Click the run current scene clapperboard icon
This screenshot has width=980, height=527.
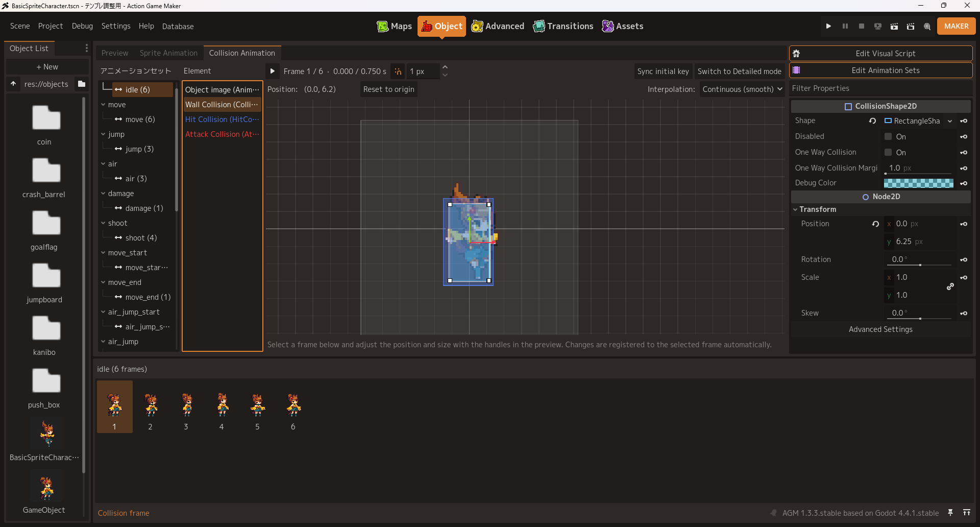(894, 26)
